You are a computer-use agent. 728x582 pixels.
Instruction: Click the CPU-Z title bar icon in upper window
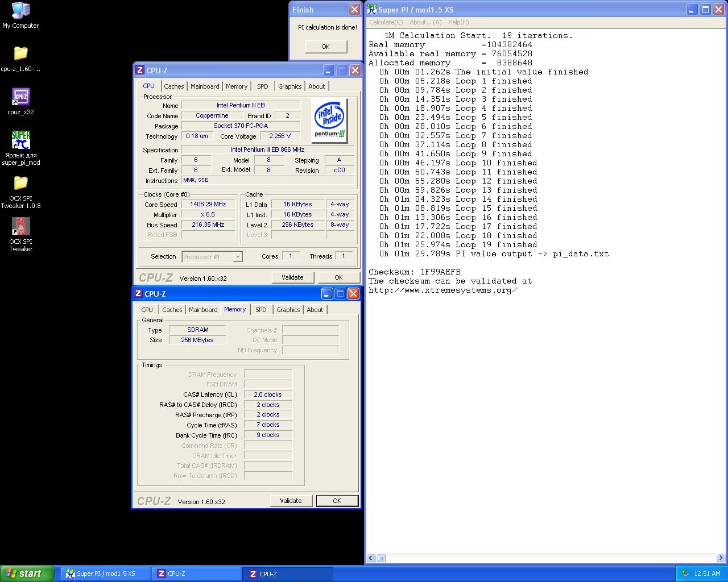pyautogui.click(x=140, y=70)
